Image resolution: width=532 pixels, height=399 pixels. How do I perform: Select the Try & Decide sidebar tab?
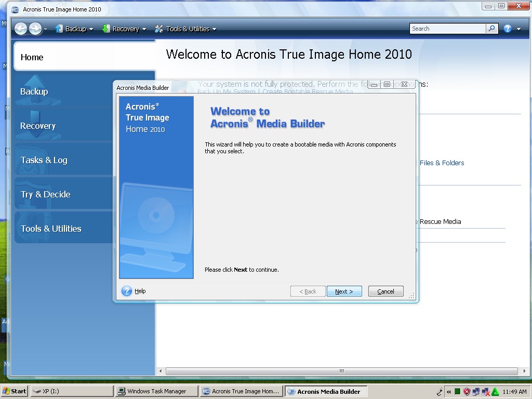[64, 194]
